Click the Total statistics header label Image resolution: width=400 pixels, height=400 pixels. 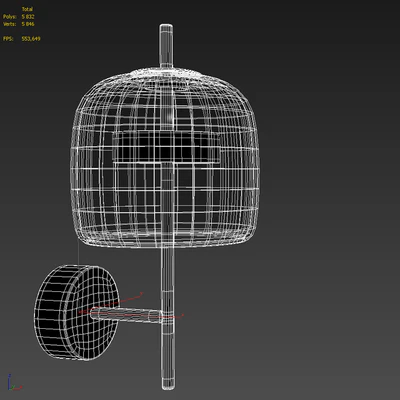pyautogui.click(x=27, y=9)
